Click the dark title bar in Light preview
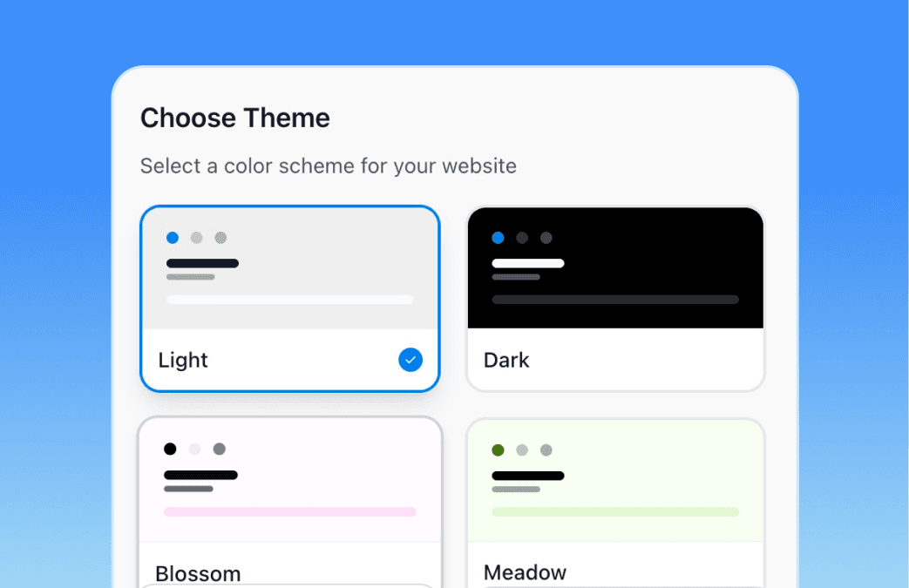Screen dimensions: 909x588 point(202,263)
